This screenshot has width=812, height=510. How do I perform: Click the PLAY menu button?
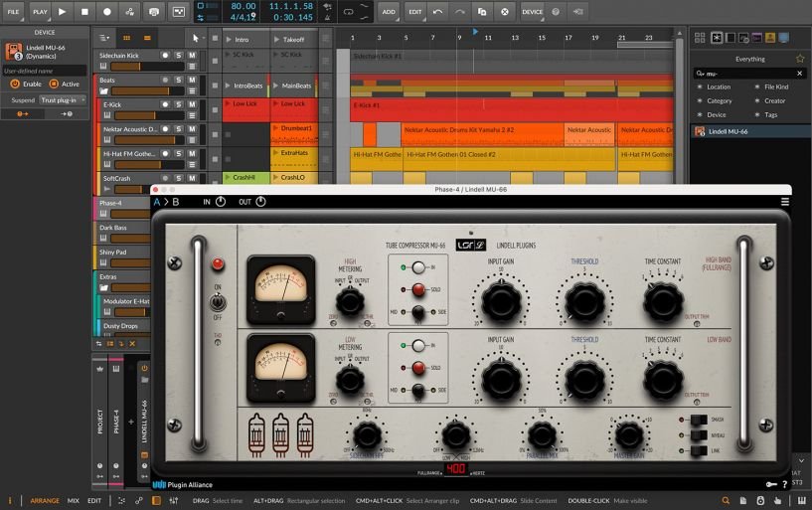click(40, 12)
